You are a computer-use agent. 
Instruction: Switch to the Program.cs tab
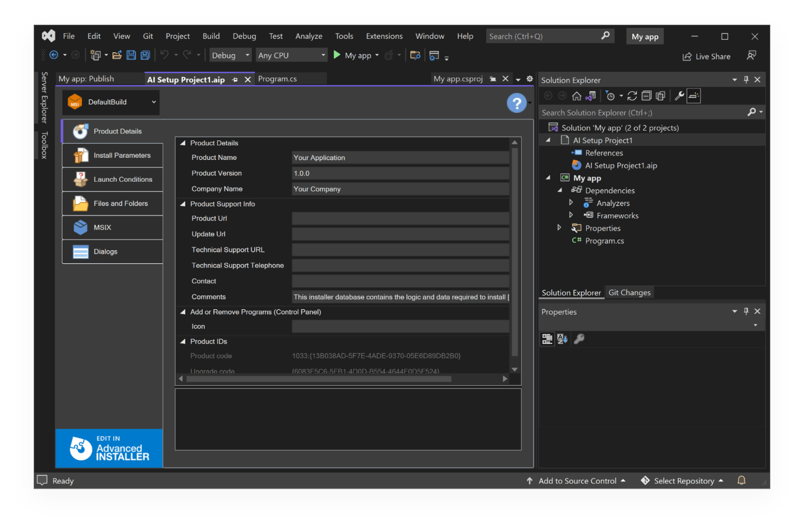click(x=277, y=79)
